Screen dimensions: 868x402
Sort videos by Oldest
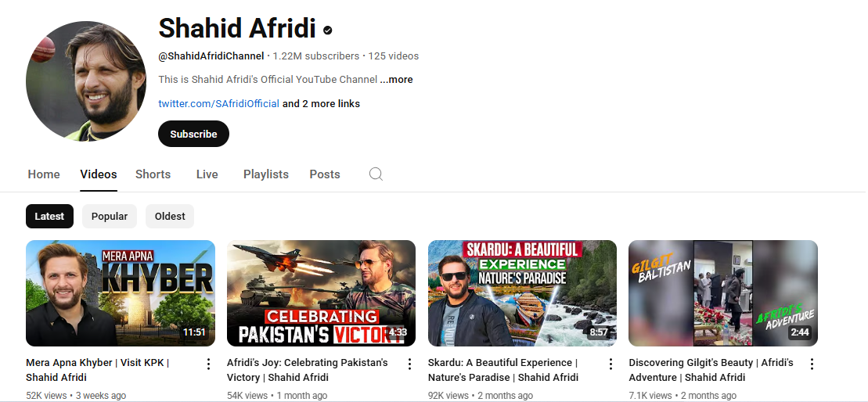(170, 216)
